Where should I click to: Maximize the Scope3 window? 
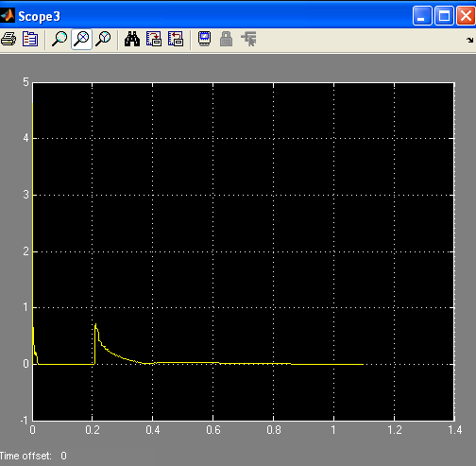tap(444, 15)
